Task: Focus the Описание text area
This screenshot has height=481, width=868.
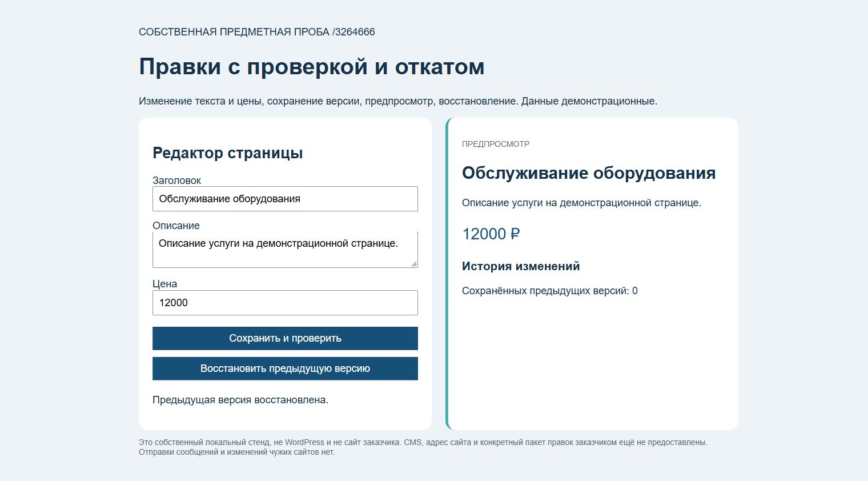Action: click(x=285, y=250)
